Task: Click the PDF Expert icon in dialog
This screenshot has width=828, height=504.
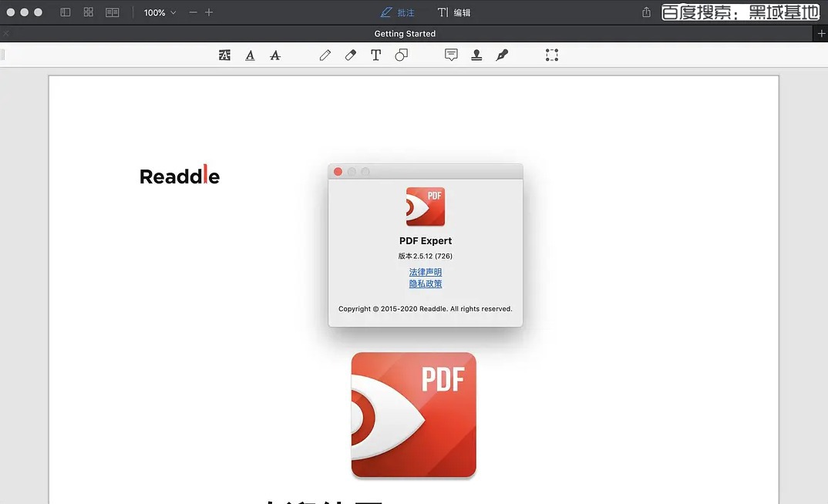Action: tap(426, 207)
